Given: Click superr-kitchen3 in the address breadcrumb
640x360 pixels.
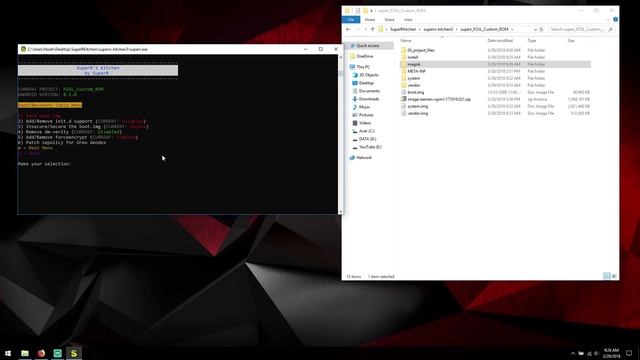Looking at the screenshot, I should click(x=438, y=29).
